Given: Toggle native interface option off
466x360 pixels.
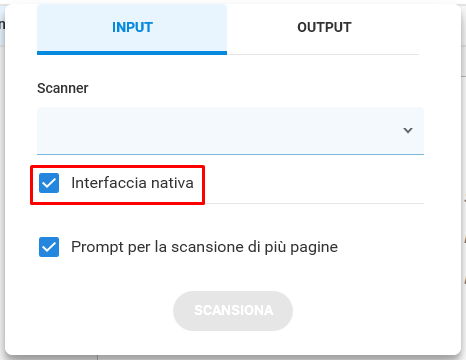Looking at the screenshot, I should click(x=49, y=183).
